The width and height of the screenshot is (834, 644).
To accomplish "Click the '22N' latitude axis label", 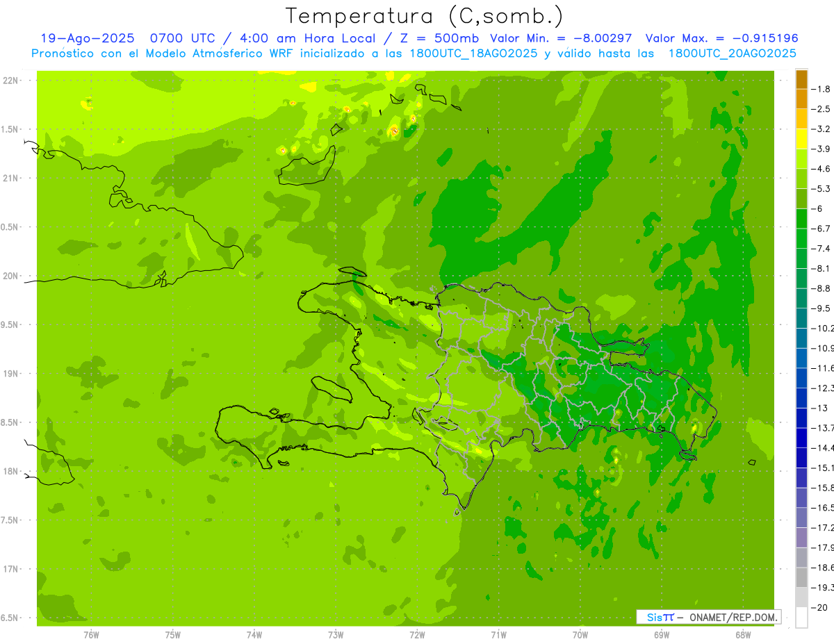I will (x=12, y=81).
